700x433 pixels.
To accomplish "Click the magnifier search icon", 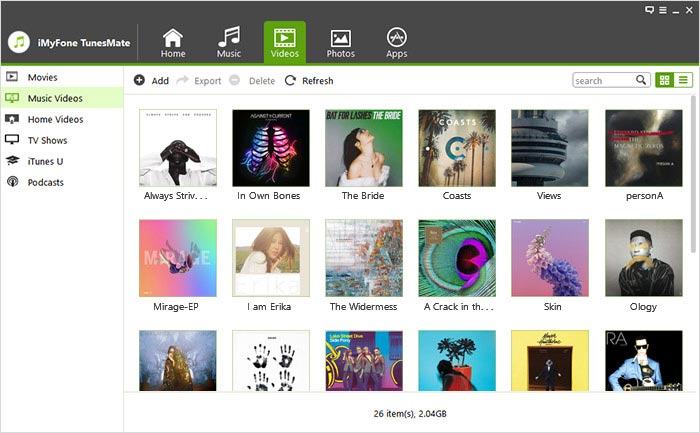I will coord(641,80).
